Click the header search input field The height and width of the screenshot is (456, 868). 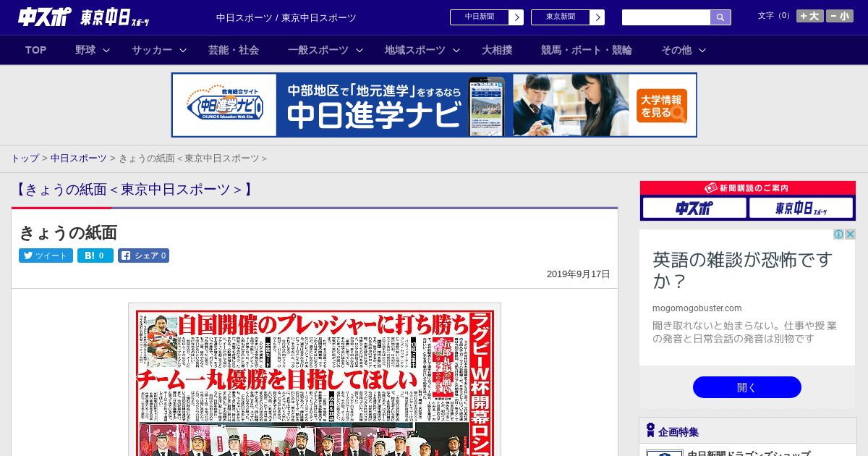click(666, 17)
